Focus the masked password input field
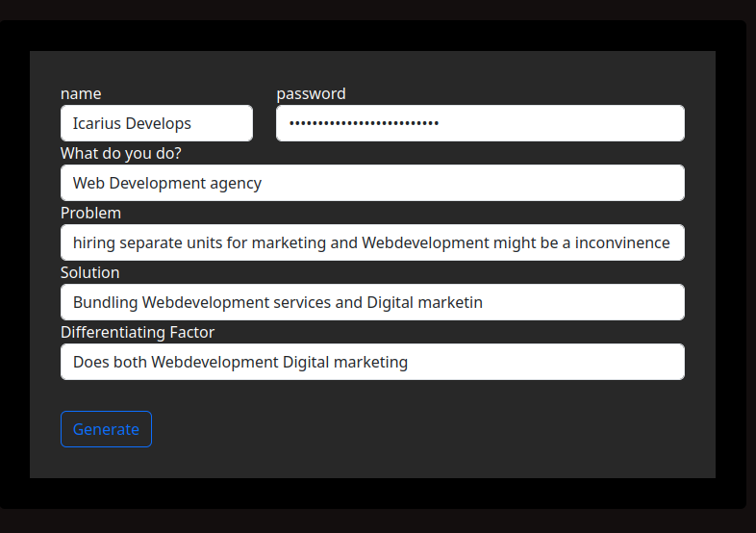756x533 pixels. coord(480,123)
